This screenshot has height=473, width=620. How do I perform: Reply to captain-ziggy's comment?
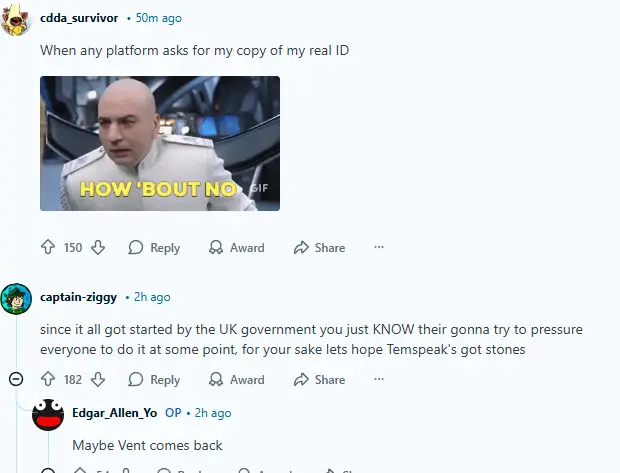tap(154, 380)
